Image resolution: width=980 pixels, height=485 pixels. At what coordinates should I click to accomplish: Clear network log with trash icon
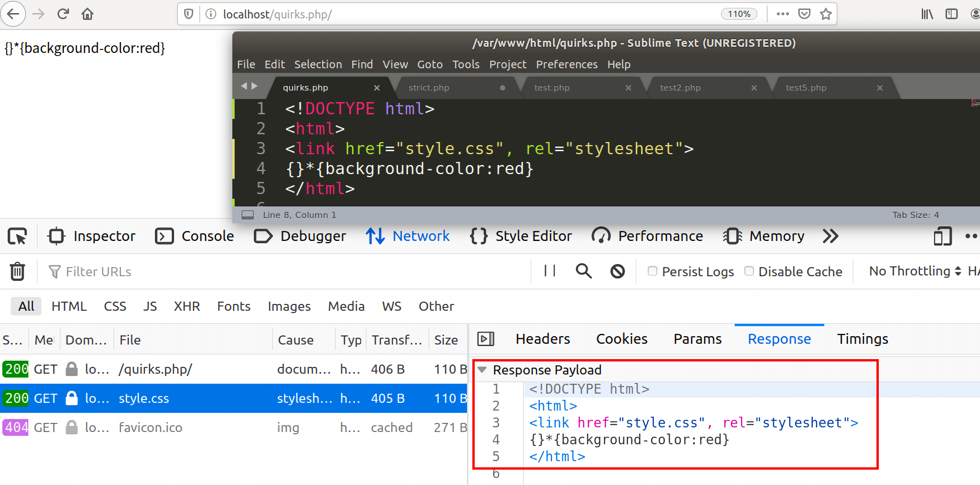tap(17, 271)
